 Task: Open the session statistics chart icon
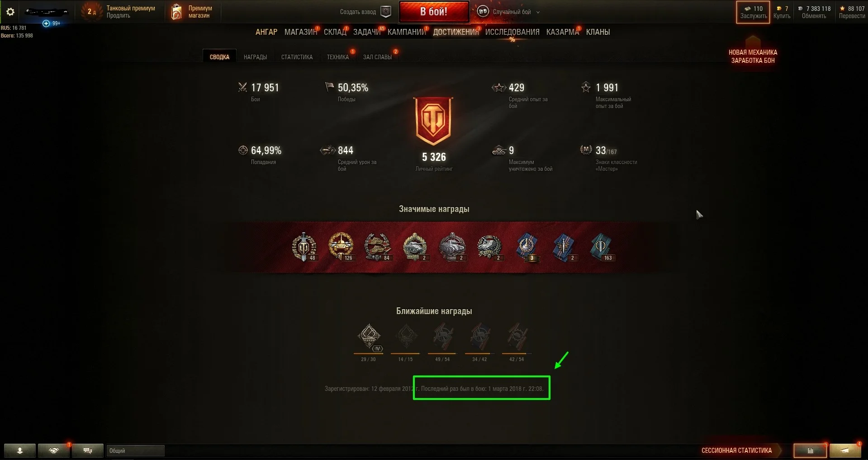click(x=810, y=451)
